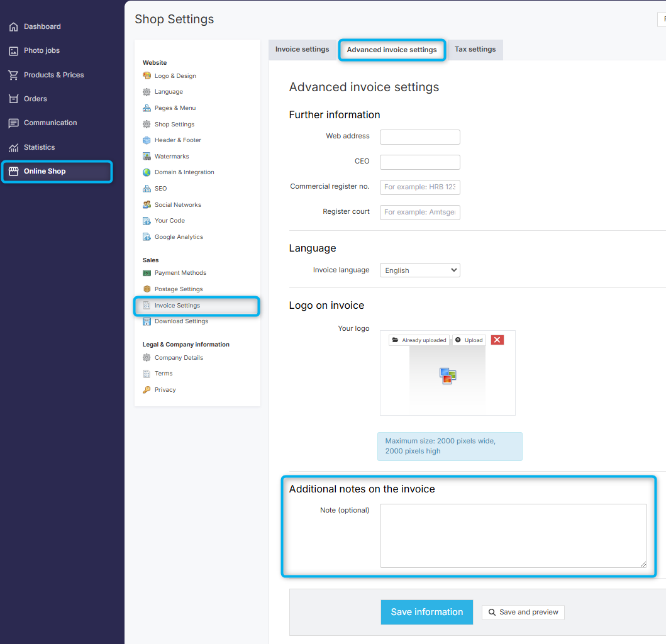Open the Watermarks link
Viewport: 666px width, 644px height.
click(x=172, y=157)
